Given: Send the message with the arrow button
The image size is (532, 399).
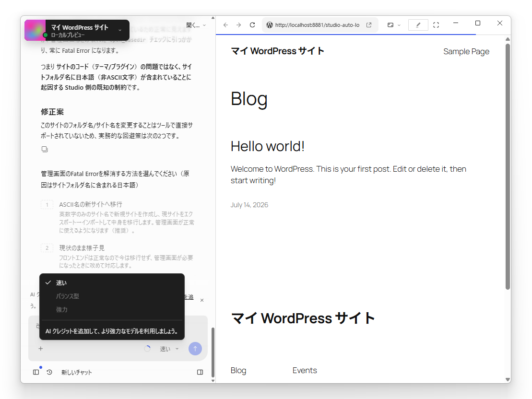Looking at the screenshot, I should (x=195, y=349).
